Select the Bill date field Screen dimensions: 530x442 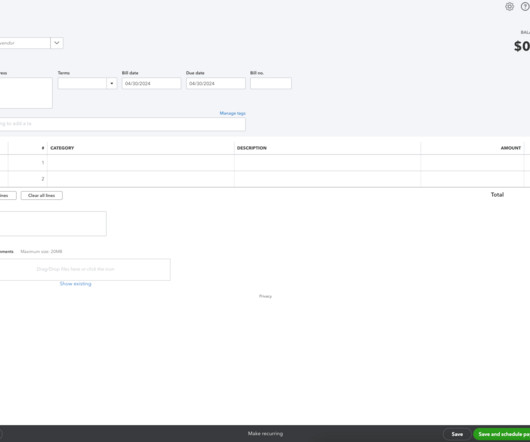[x=151, y=83]
